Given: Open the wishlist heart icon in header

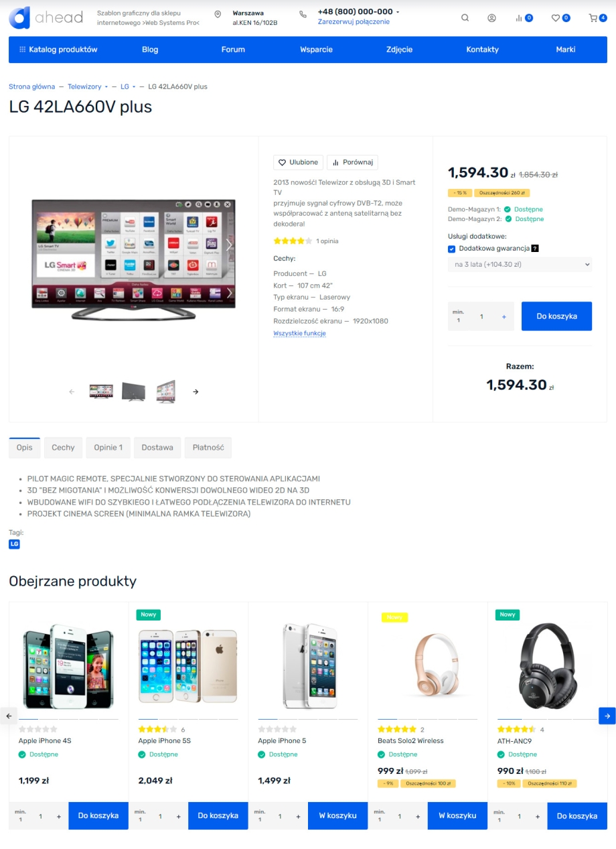Looking at the screenshot, I should (555, 18).
